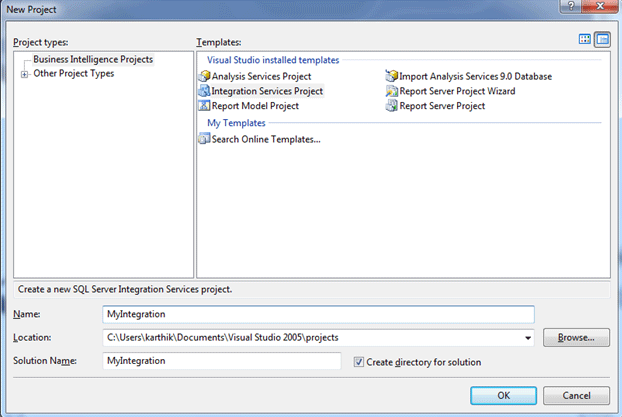This screenshot has width=622, height=417.
Task: Focus the Solution Name input field
Action: pos(222,361)
